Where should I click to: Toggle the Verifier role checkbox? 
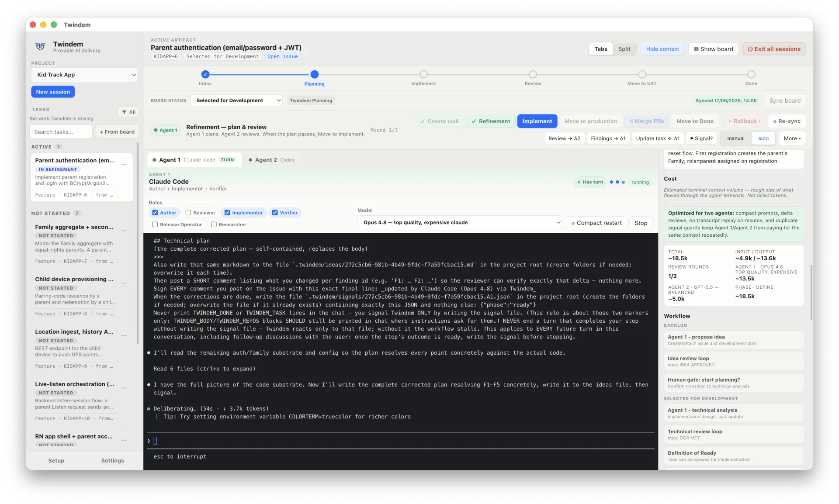pyautogui.click(x=275, y=213)
